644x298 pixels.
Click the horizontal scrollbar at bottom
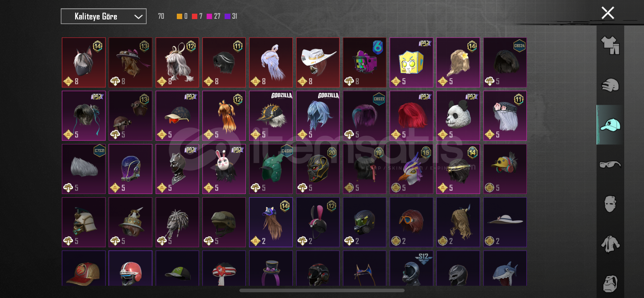click(322, 290)
